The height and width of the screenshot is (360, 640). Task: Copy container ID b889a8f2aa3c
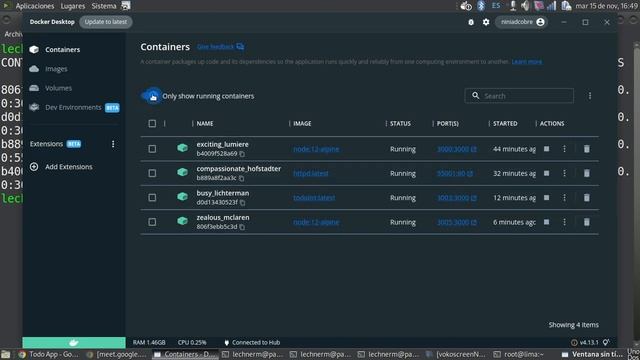pos(242,178)
